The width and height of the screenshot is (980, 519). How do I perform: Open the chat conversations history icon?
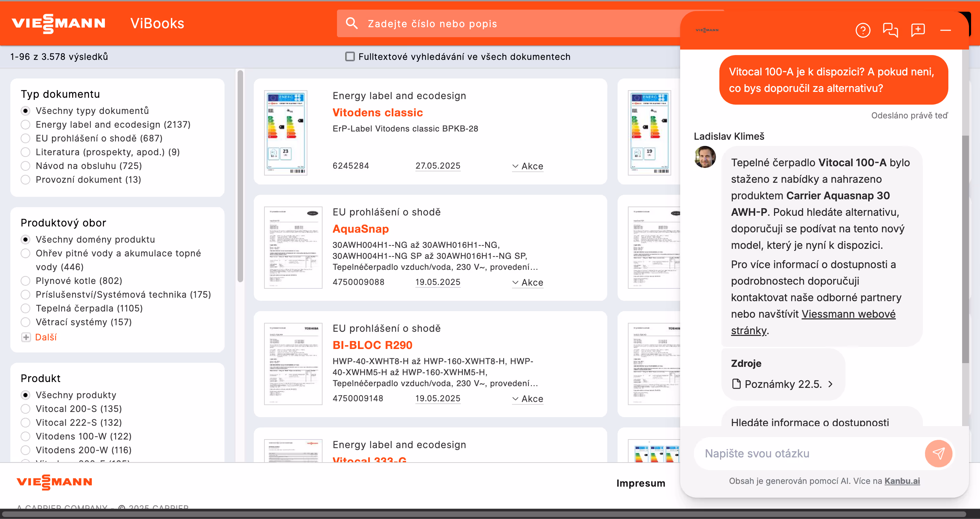[x=890, y=30]
